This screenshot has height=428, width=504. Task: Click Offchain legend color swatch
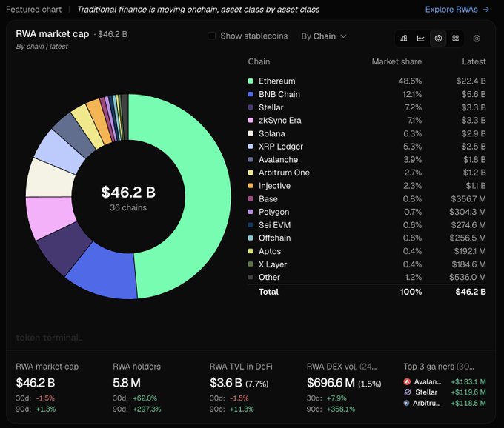[251, 238]
